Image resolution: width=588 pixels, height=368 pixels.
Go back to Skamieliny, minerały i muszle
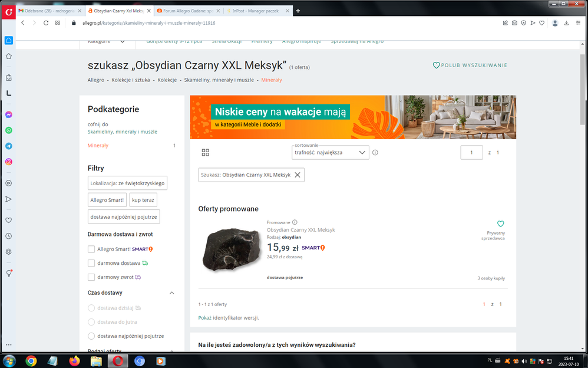click(x=122, y=132)
